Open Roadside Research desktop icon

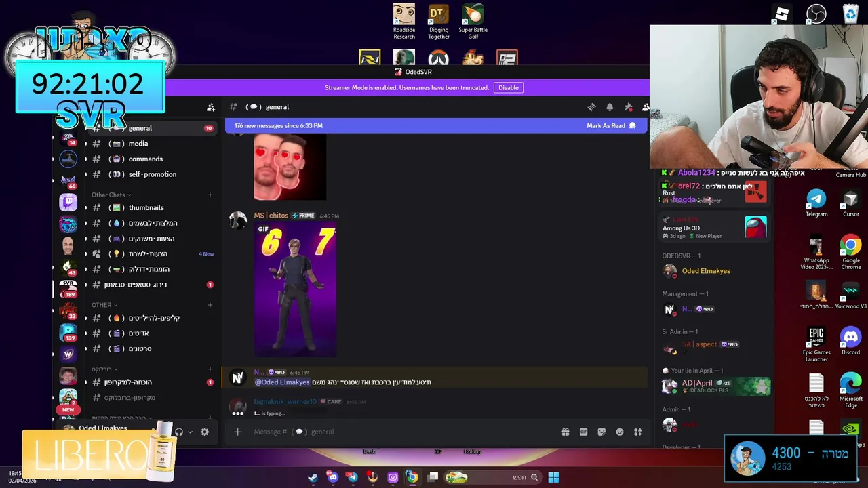point(403,22)
